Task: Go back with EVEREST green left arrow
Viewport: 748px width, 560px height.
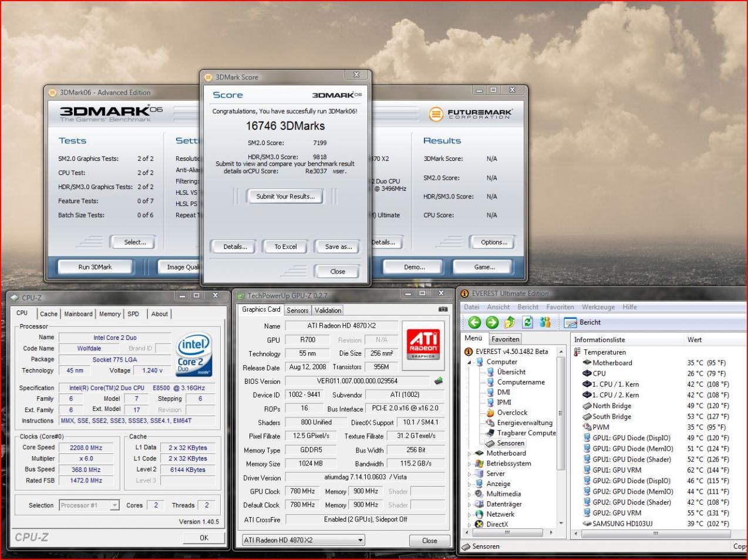Action: click(474, 322)
